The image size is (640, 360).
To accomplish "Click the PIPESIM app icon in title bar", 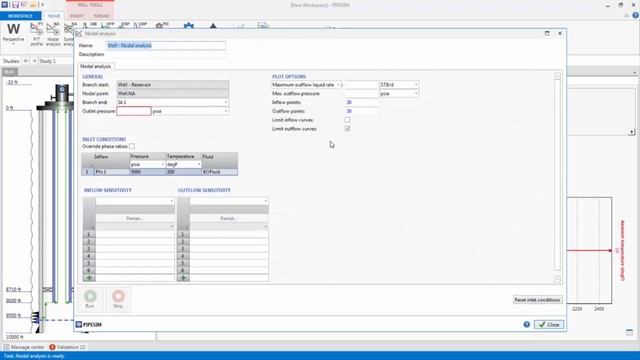I will (x=4, y=5).
